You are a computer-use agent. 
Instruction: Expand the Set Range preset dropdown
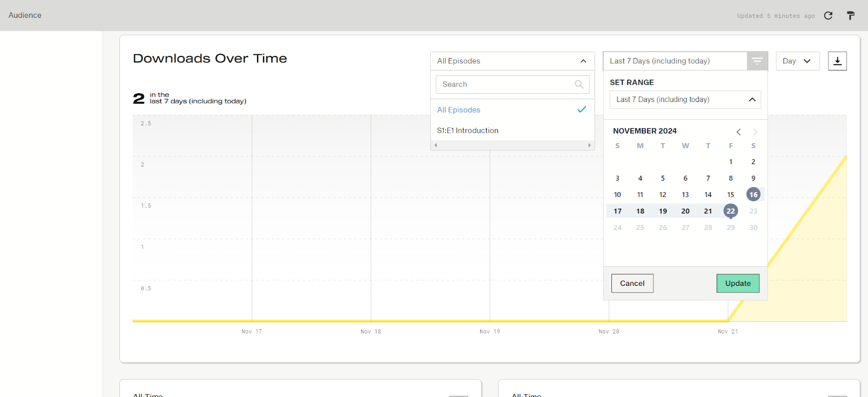[x=685, y=100]
